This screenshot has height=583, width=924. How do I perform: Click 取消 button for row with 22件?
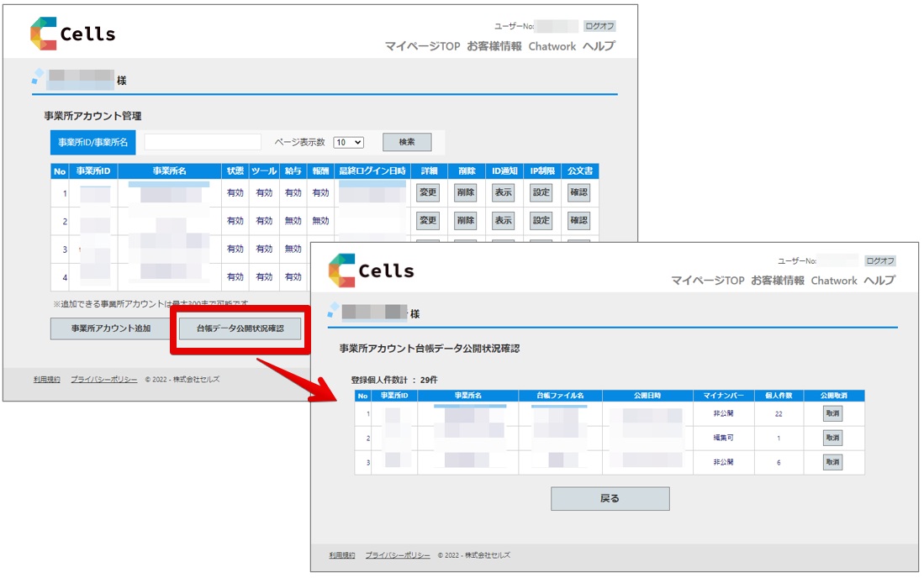tap(832, 413)
